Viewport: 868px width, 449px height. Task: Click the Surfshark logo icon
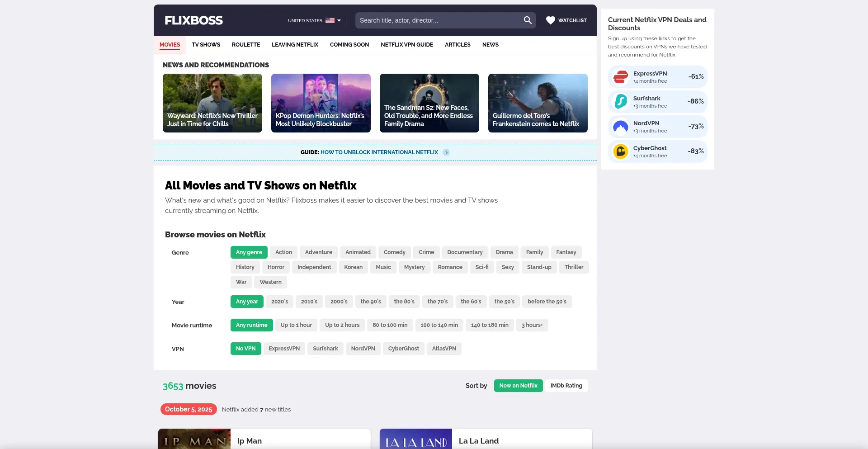[621, 102]
